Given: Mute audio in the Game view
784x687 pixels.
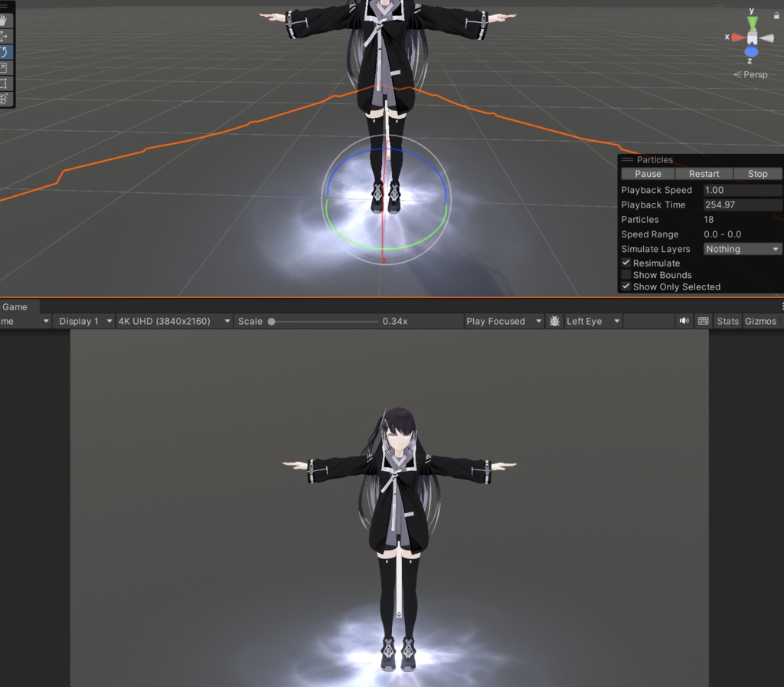Looking at the screenshot, I should [x=684, y=320].
